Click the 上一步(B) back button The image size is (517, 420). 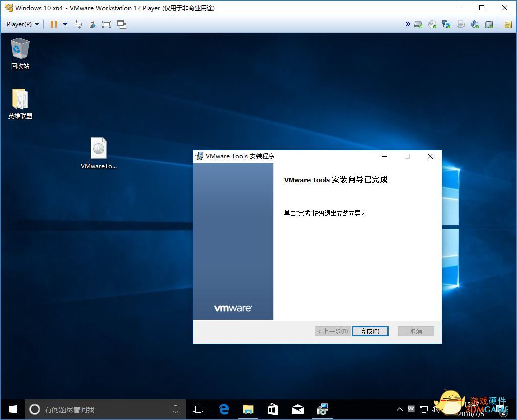coord(333,331)
